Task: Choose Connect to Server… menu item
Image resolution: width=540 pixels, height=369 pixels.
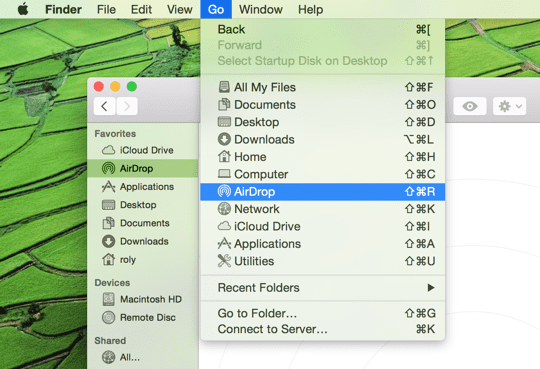Action: pos(323,329)
